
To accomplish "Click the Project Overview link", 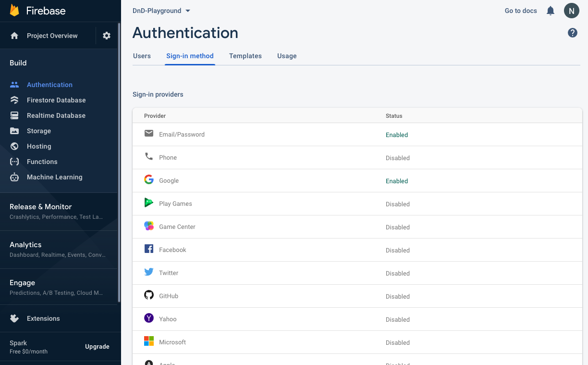I will point(52,36).
